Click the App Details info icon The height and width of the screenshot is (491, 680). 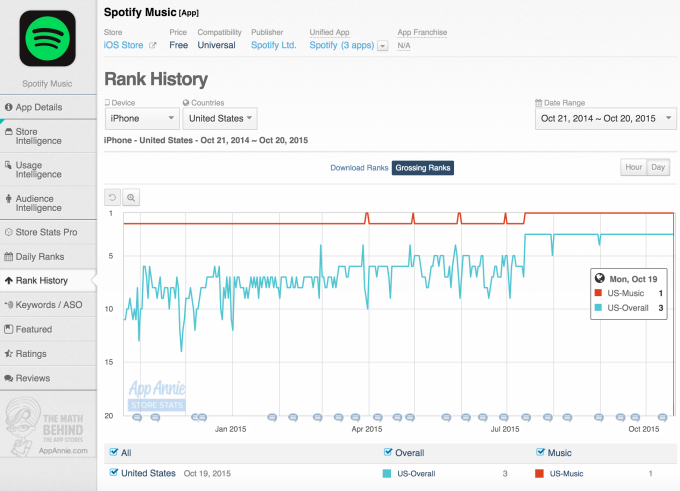(x=8, y=107)
